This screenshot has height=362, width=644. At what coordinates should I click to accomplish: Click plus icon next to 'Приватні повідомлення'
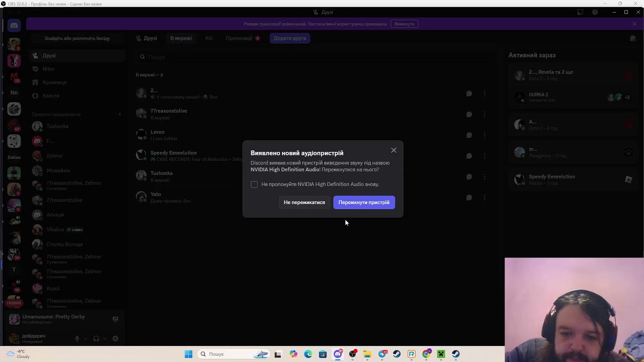pos(120,114)
